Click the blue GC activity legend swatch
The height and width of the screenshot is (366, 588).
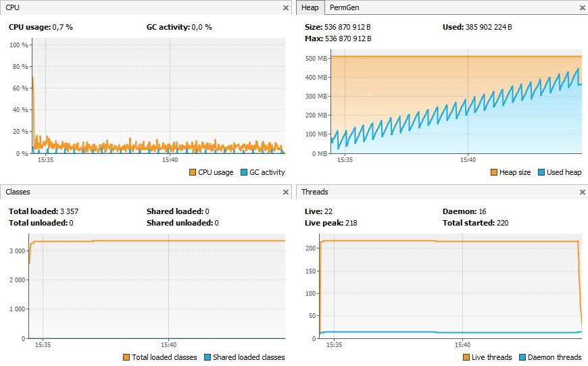[x=244, y=172]
